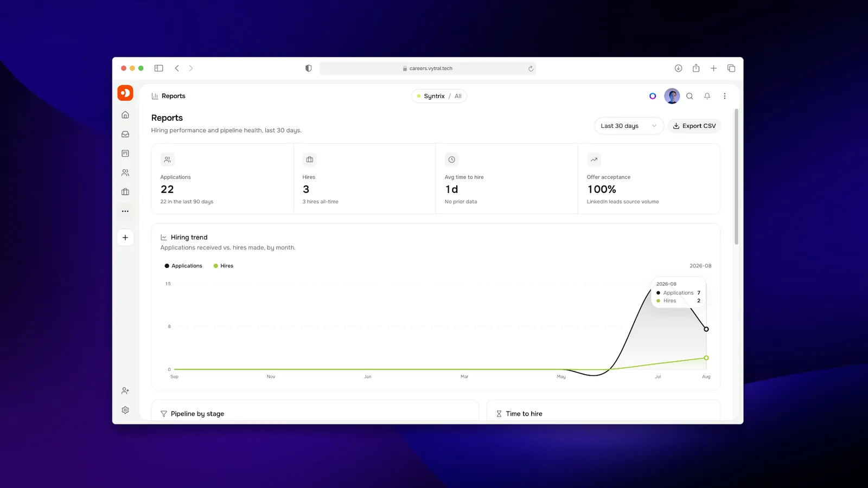Click the Reports breadcrumb in header
This screenshot has width=868, height=488.
point(169,96)
